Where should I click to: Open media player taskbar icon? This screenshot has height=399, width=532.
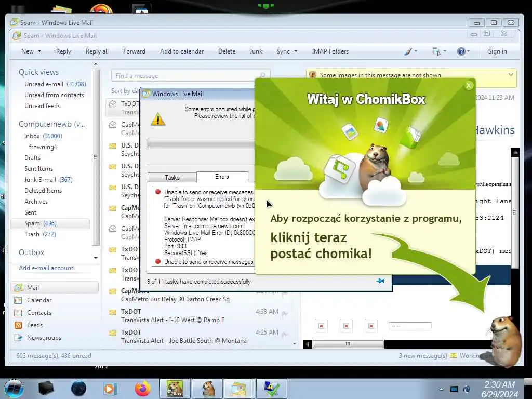(110, 389)
